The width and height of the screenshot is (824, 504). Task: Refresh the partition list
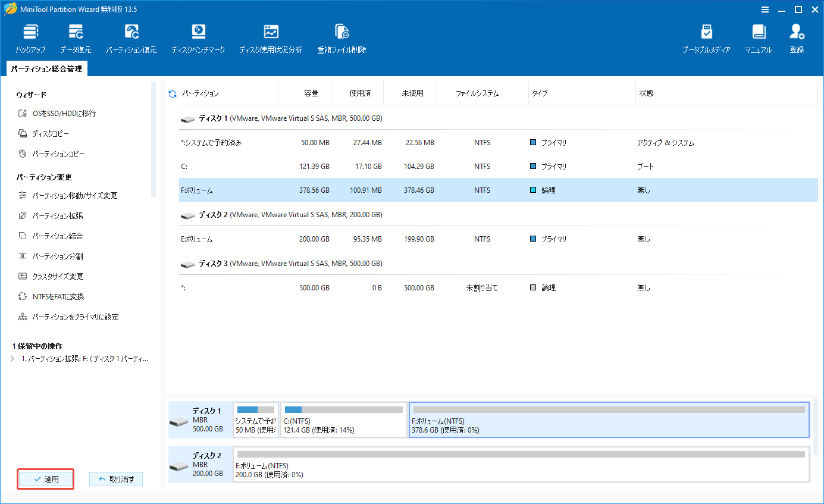point(172,93)
